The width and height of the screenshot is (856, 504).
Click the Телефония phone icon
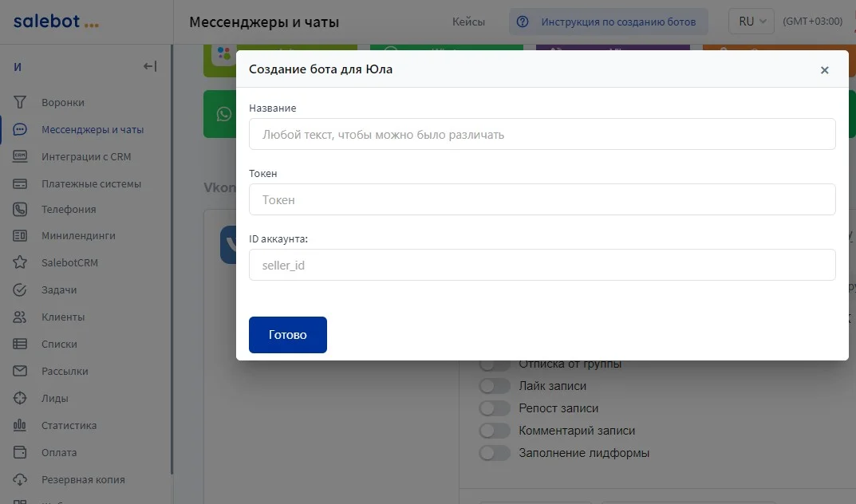tap(21, 209)
